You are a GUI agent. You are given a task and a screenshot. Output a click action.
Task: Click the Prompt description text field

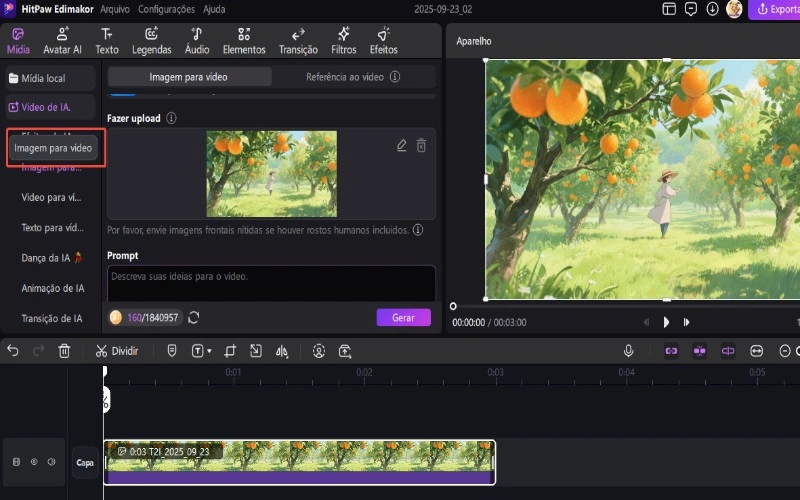[270, 281]
